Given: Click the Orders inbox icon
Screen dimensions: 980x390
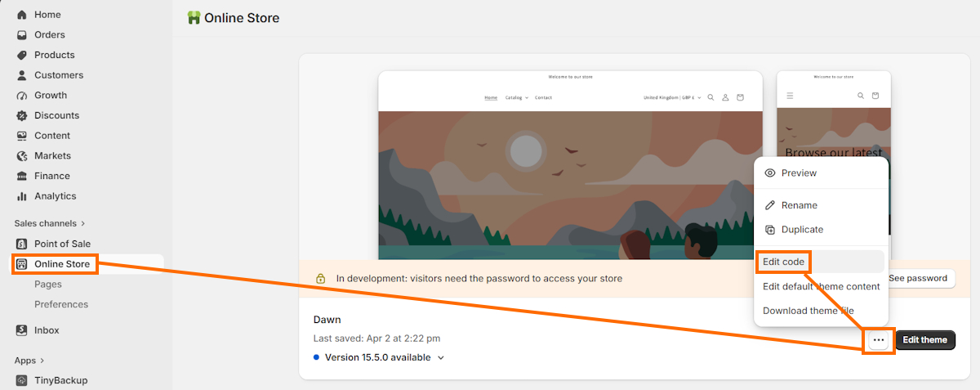Looking at the screenshot, I should click(x=22, y=35).
